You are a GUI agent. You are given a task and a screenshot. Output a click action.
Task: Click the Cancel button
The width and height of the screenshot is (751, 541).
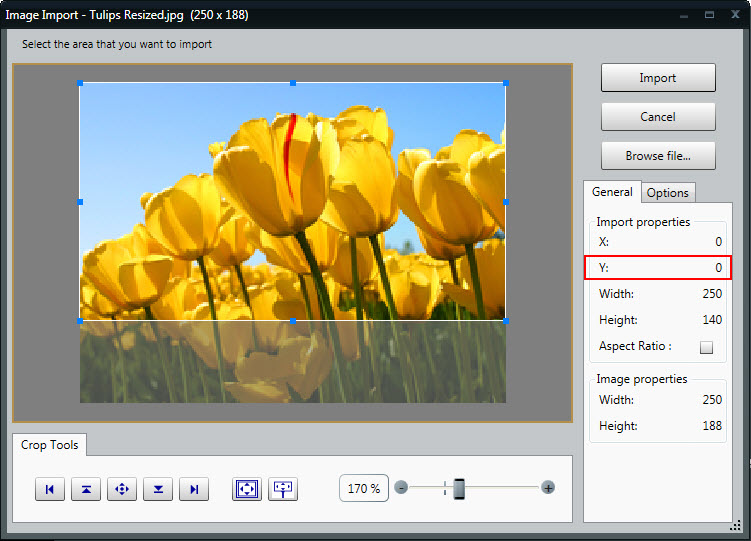point(658,117)
